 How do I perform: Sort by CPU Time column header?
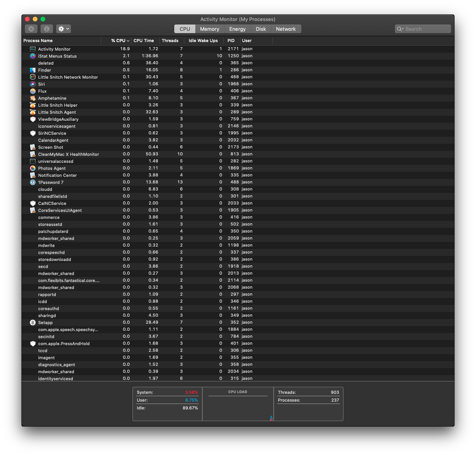[x=145, y=41]
